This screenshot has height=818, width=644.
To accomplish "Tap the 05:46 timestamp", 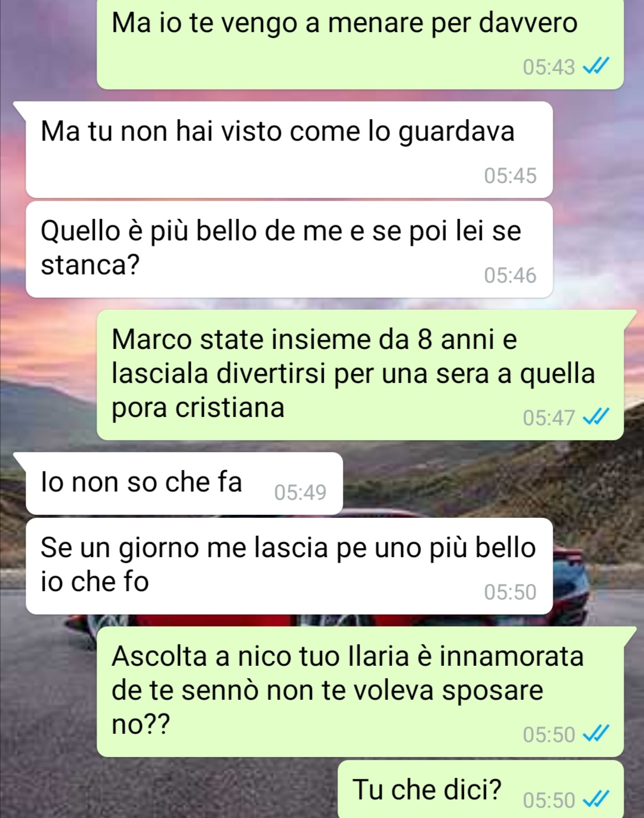I will tap(510, 275).
